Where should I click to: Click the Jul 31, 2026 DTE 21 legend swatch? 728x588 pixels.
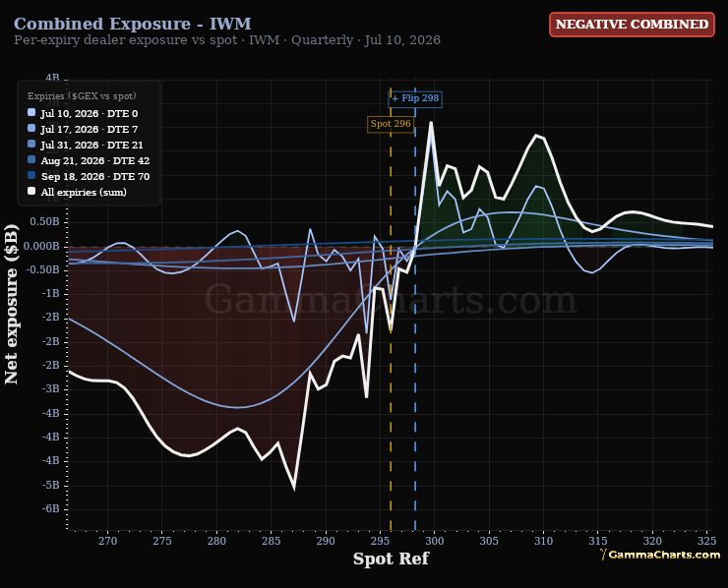pos(31,144)
